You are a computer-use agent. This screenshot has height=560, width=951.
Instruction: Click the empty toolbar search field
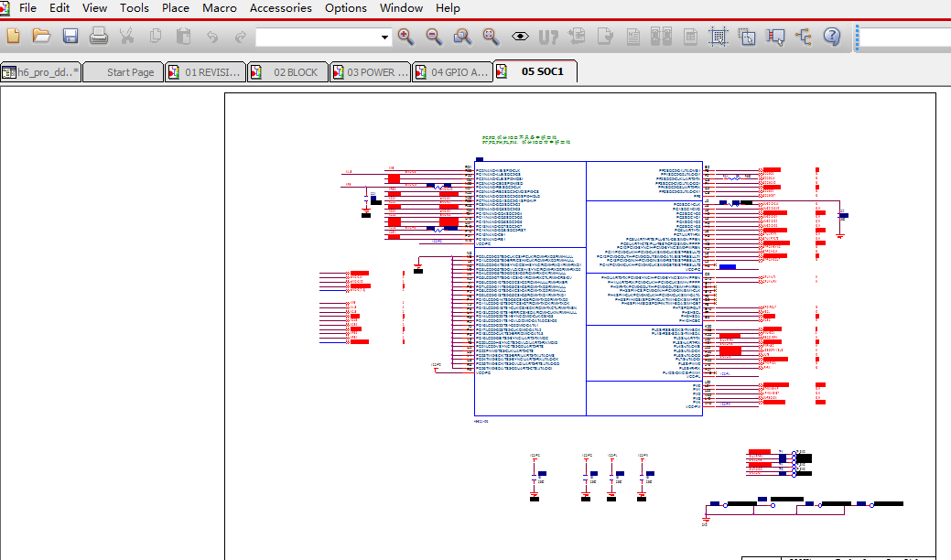[905, 37]
